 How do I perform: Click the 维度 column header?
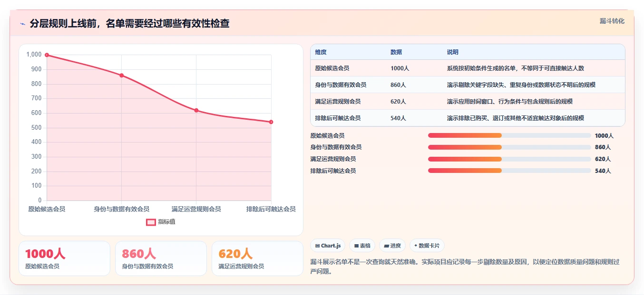[321, 52]
